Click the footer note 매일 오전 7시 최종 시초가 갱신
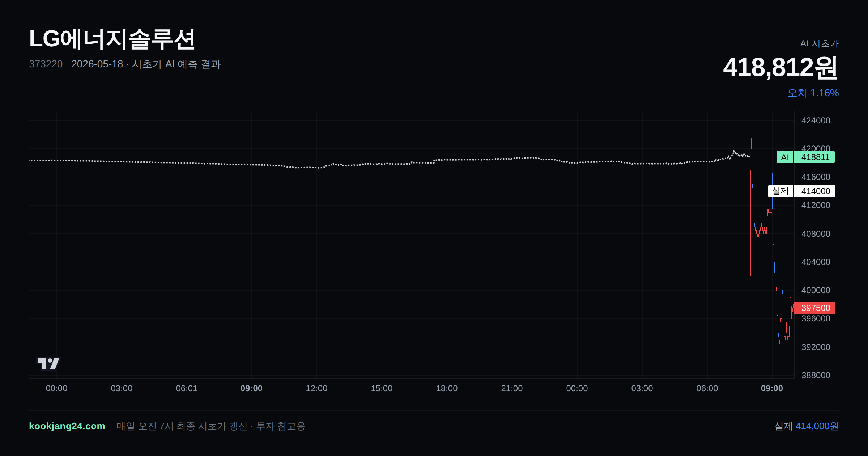The height and width of the screenshot is (456, 868). click(211, 426)
